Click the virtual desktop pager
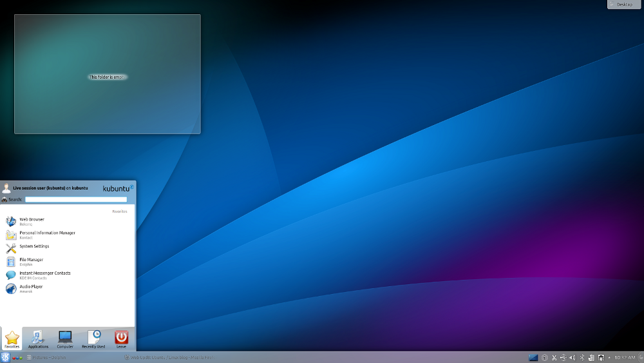This screenshot has height=363, width=644. (533, 358)
